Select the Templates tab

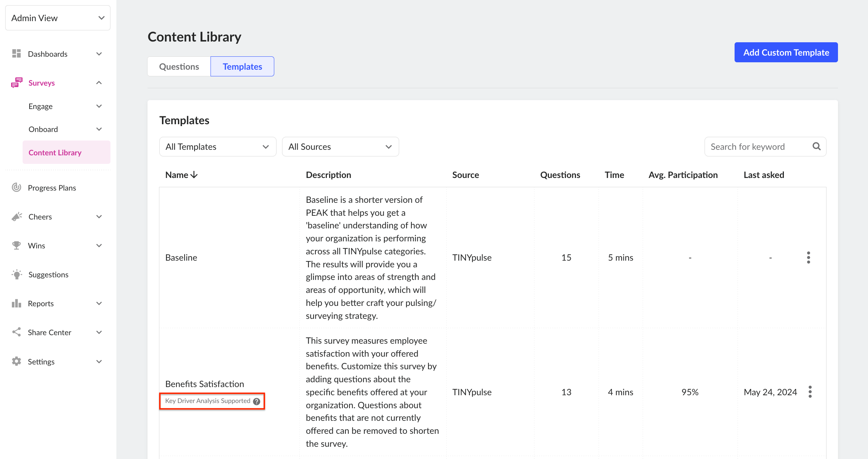click(242, 66)
